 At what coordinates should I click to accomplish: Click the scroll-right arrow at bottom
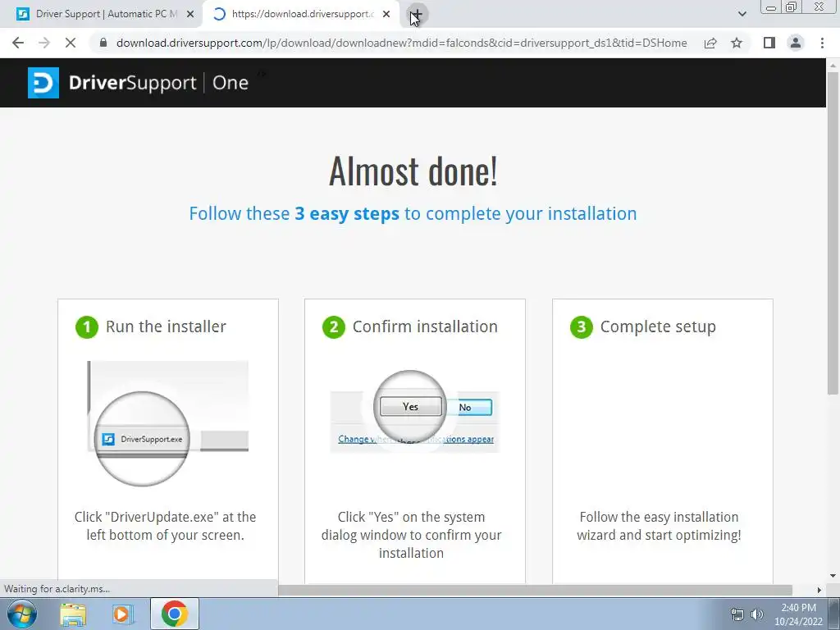coord(819,590)
